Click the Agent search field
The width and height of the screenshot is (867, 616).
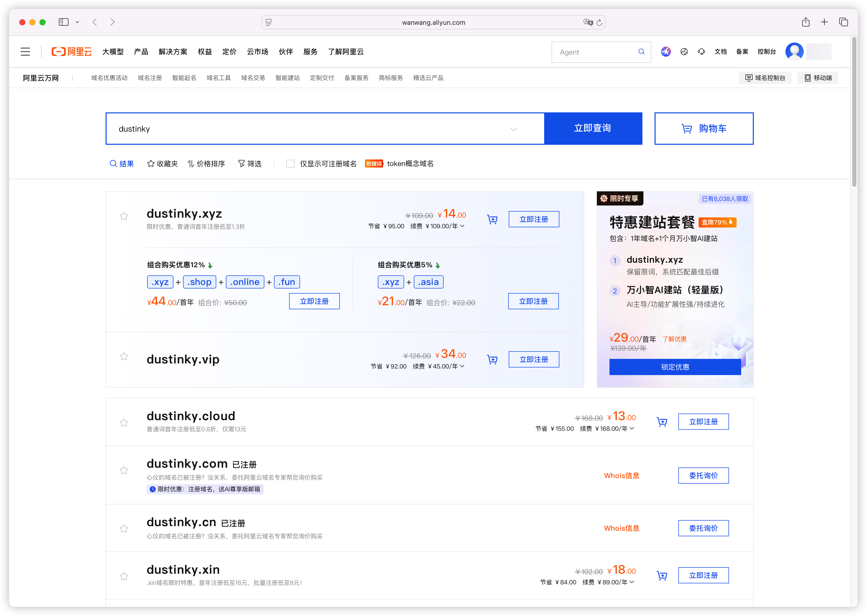[x=601, y=52]
